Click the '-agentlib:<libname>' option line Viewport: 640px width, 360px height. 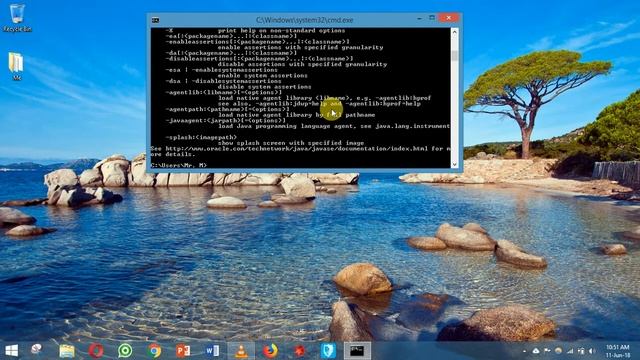[224, 92]
